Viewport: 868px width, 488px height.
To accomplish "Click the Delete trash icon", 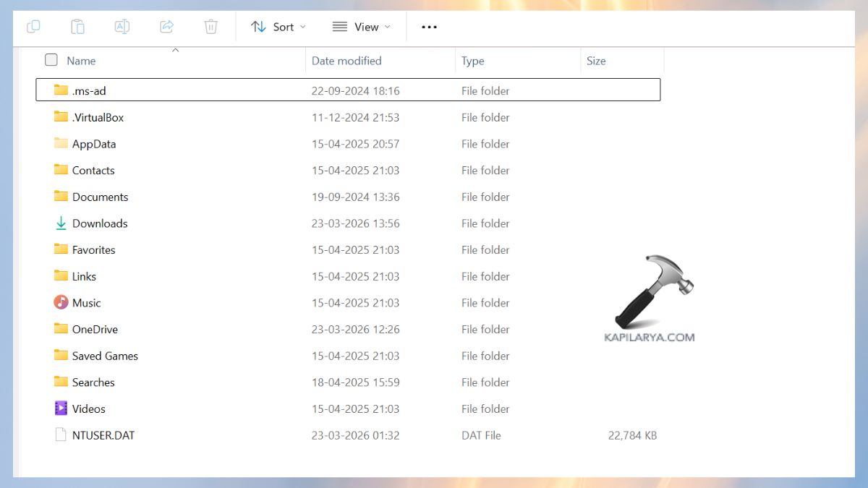I will (x=210, y=26).
